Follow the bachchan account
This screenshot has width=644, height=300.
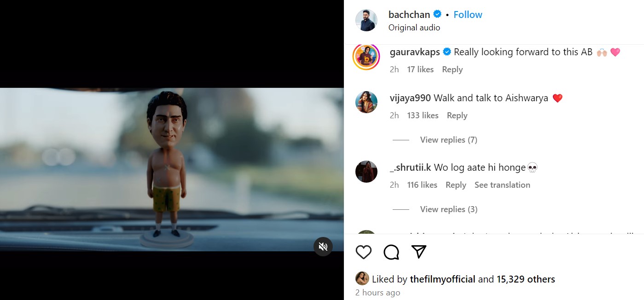[468, 14]
